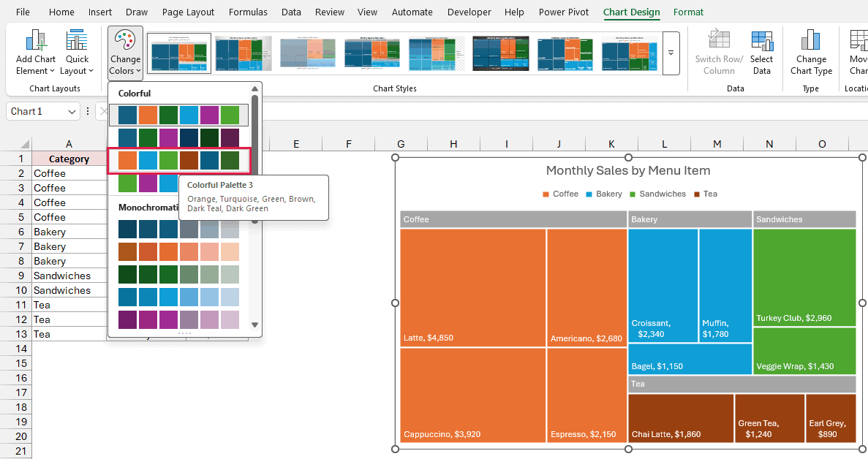Screen dimensions: 868x459
Task: Select the Bagel $1,150 treemap block
Action: click(x=690, y=359)
